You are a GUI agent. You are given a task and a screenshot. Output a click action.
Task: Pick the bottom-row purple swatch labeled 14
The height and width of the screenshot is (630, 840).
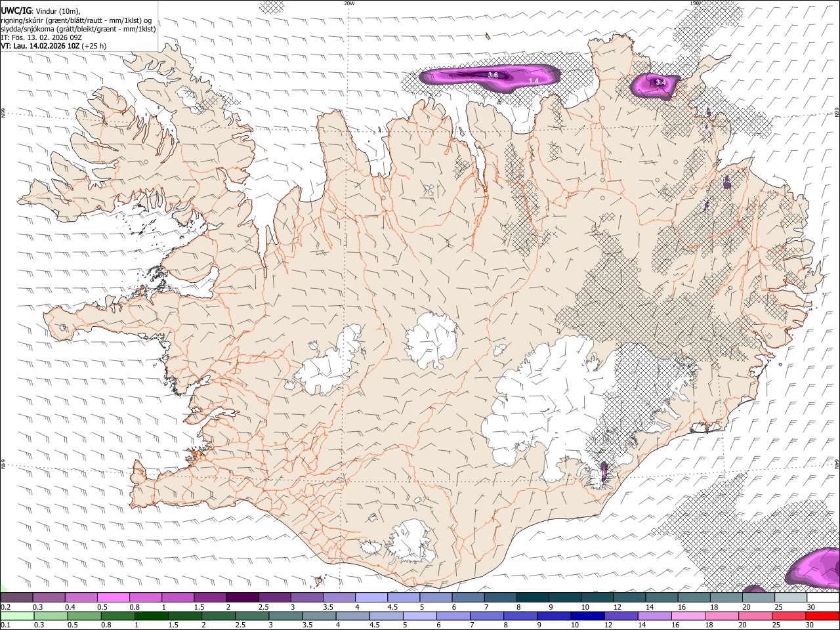tap(654, 616)
